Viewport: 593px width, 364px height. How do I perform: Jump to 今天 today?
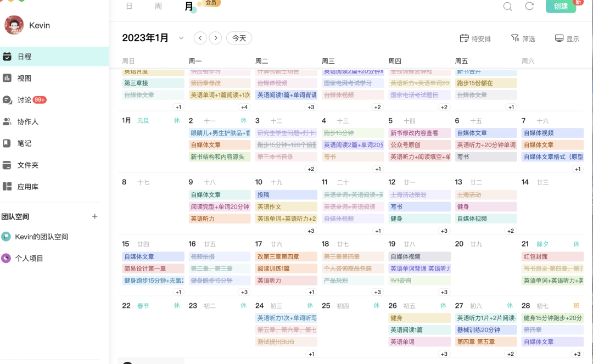[239, 38]
